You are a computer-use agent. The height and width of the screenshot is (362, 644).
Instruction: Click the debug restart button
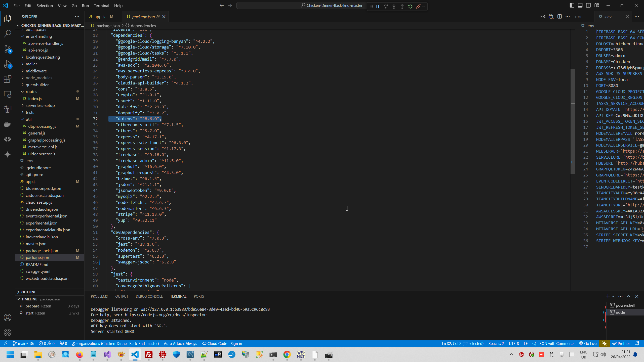tap(410, 7)
